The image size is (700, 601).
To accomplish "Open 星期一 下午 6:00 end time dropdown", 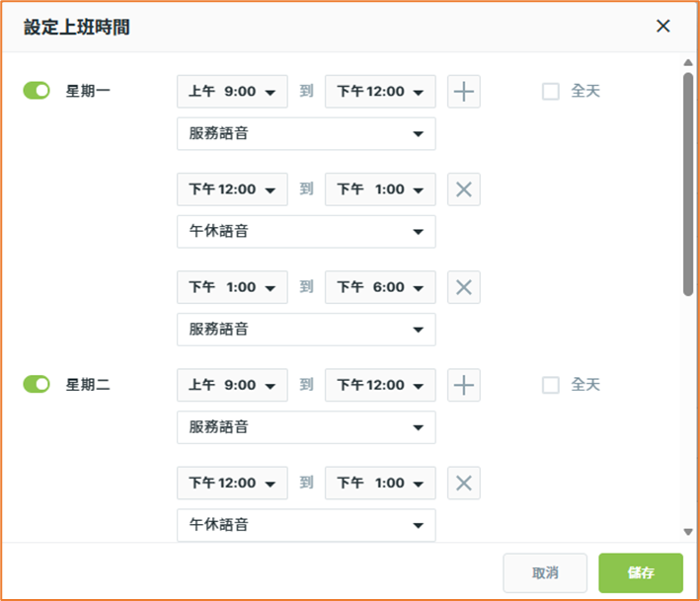I will [380, 288].
